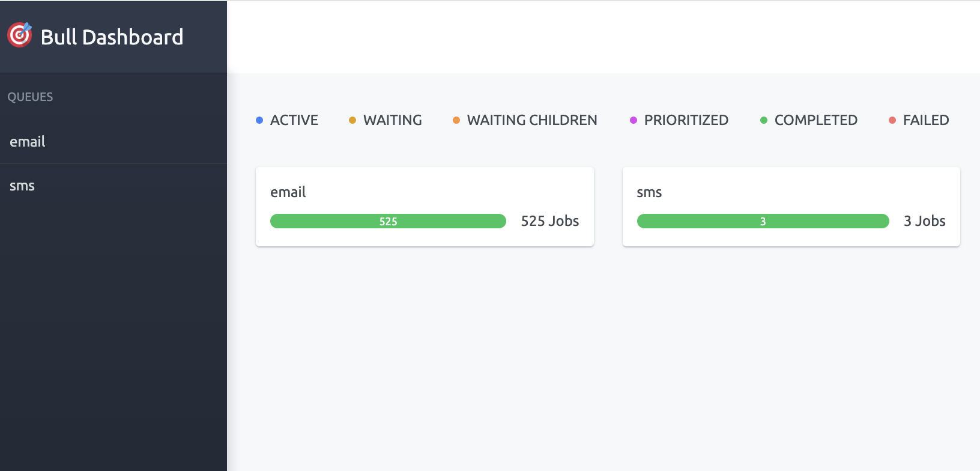This screenshot has width=980, height=471.
Task: Click the WAITING legend label
Action: pos(393,120)
